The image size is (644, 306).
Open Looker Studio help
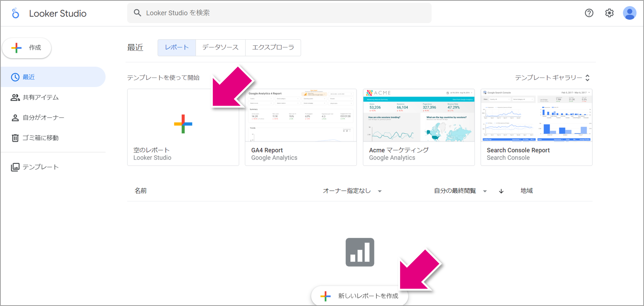(589, 13)
